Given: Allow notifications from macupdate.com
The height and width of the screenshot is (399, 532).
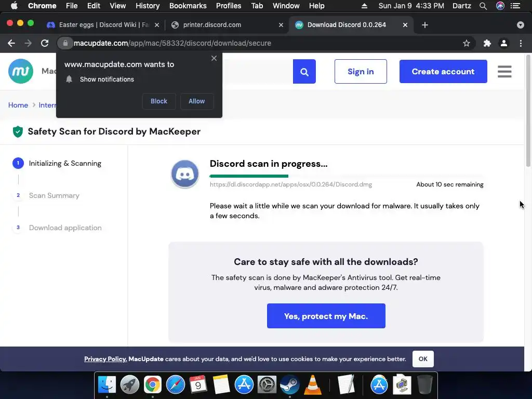Looking at the screenshot, I should tap(197, 101).
